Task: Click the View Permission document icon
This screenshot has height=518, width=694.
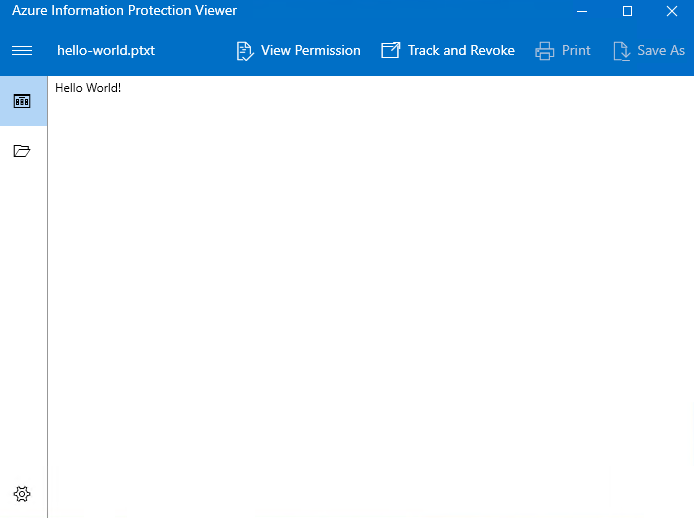Action: [x=245, y=51]
